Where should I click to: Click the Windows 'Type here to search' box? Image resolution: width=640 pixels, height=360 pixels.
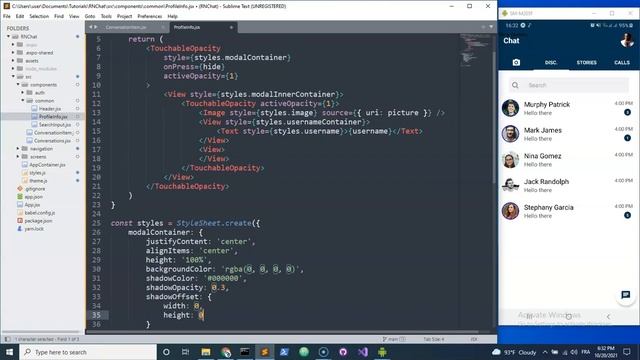tap(88, 352)
